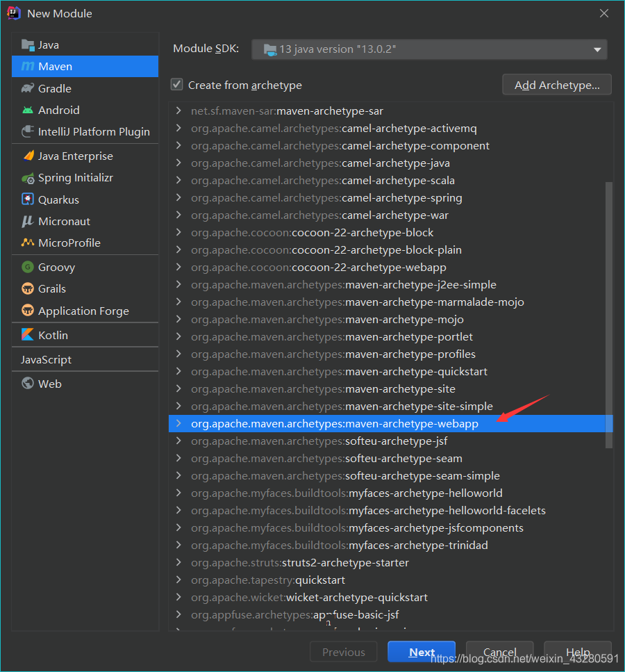Screen dimensions: 625x672
Task: Select cocoon-22-archetype-block-plain row
Action: click(x=391, y=250)
